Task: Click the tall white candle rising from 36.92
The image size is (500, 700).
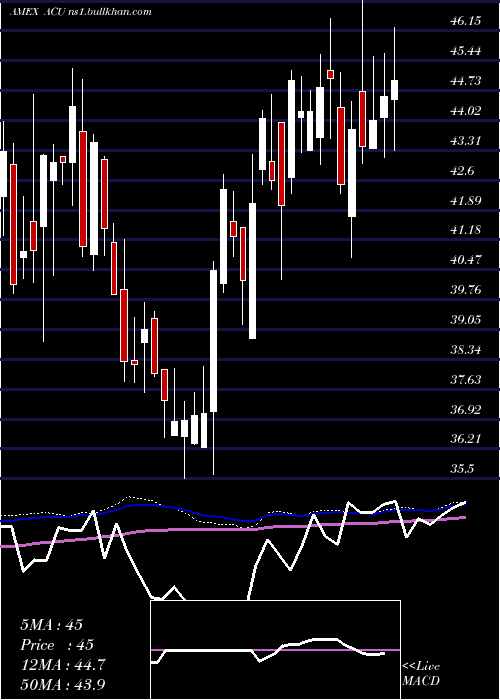Action: coord(214,341)
